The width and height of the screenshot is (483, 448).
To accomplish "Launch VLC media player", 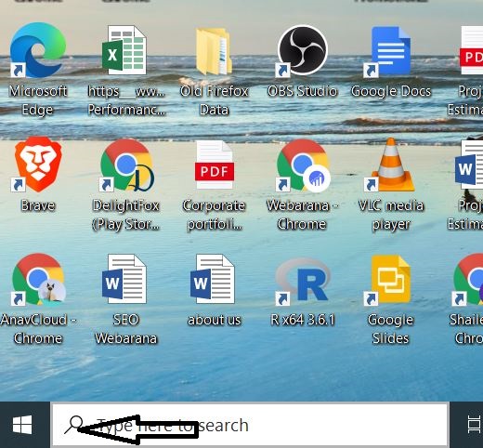I will 390,165.
